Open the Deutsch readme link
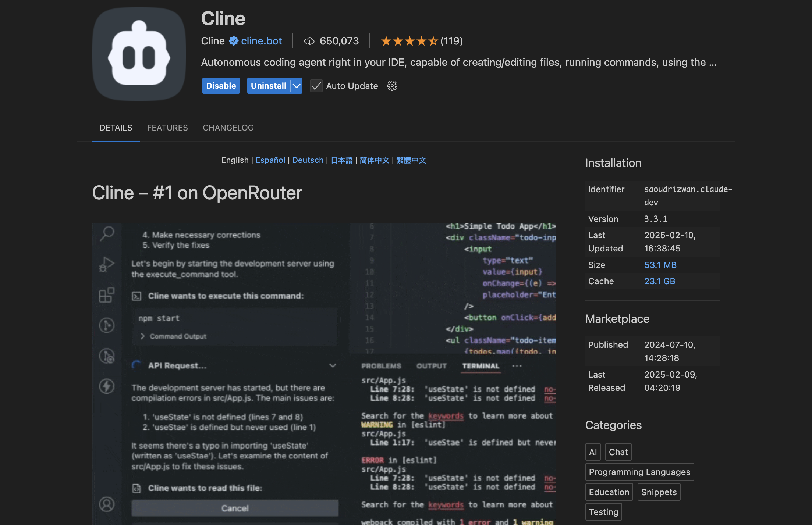This screenshot has height=525, width=812. pos(308,160)
